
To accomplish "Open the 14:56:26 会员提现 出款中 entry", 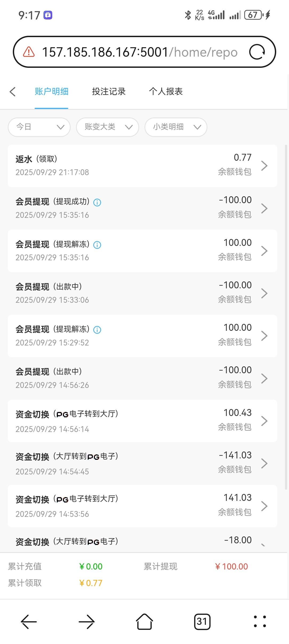I will click(142, 378).
